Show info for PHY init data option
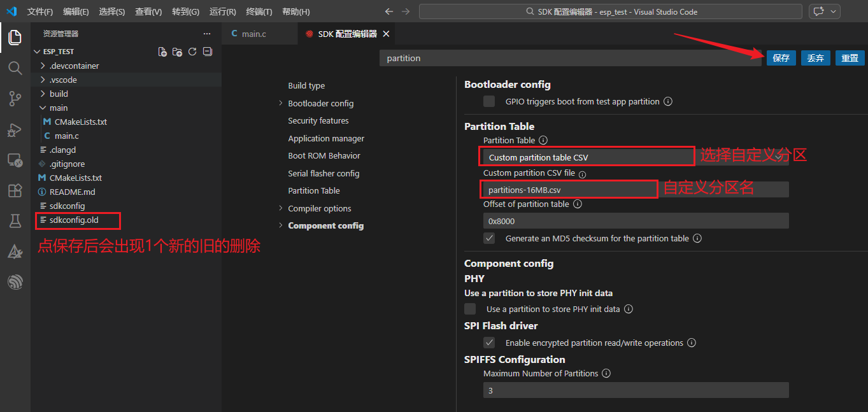 point(629,309)
